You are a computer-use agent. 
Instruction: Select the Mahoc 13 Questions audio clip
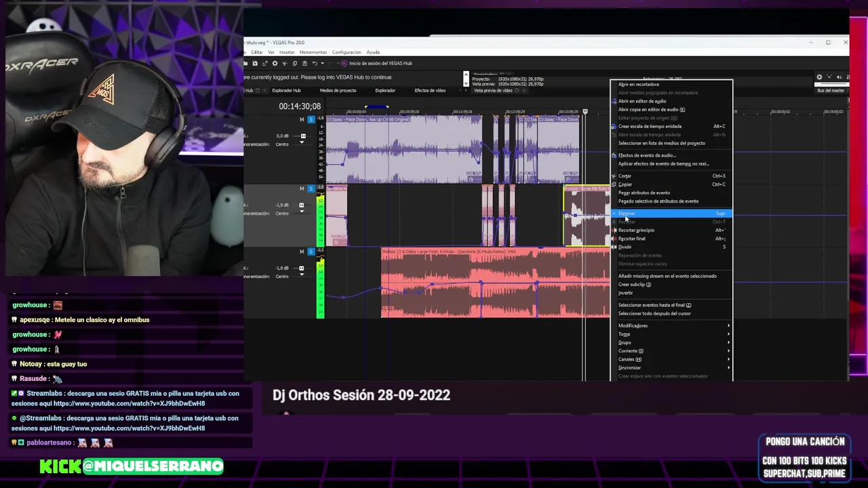495,283
